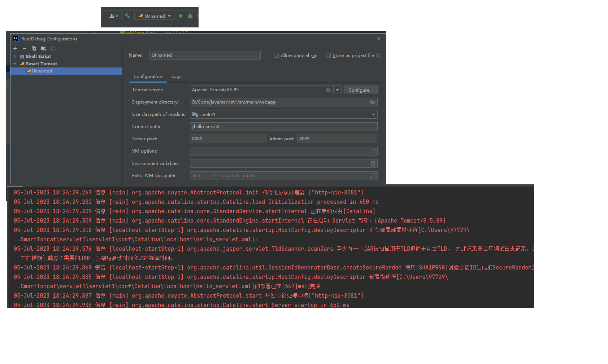The width and height of the screenshot is (608, 364).
Task: Enable Allow parallel run checkbox
Action: pos(276,55)
